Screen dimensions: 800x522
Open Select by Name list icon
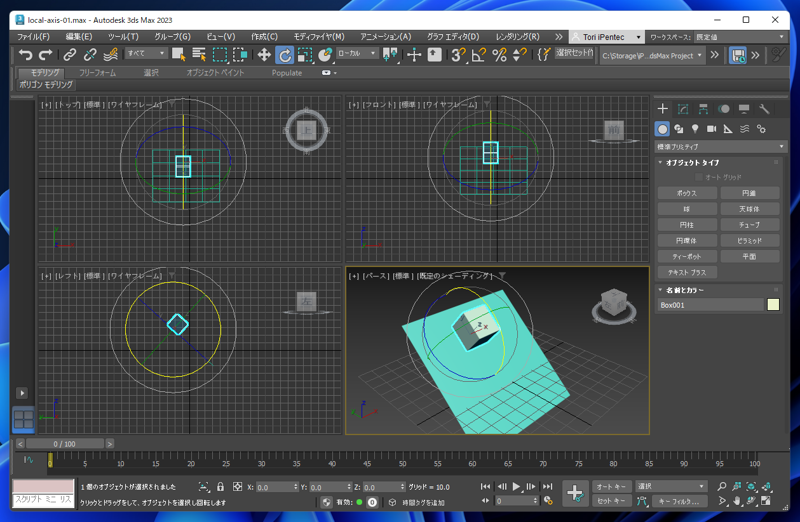coord(199,55)
